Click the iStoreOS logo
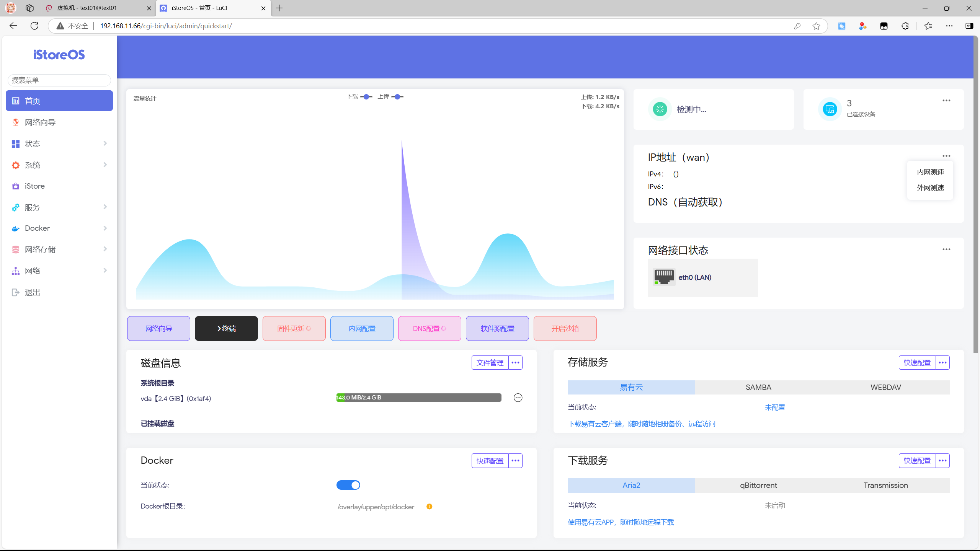This screenshot has width=980, height=551. point(59,55)
